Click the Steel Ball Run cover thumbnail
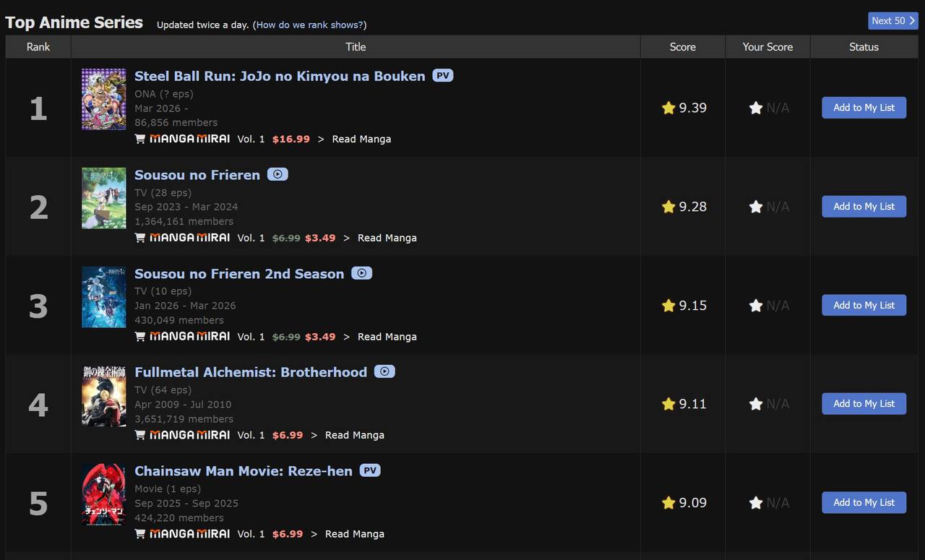The width and height of the screenshot is (925, 560). [x=103, y=100]
